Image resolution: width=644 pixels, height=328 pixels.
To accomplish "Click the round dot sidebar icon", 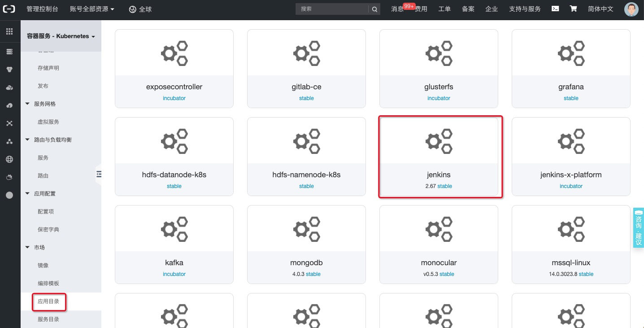I will pyautogui.click(x=9, y=195).
